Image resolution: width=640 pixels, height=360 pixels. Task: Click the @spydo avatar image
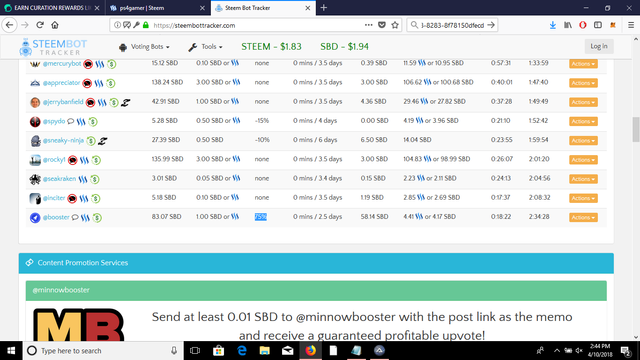(35, 121)
